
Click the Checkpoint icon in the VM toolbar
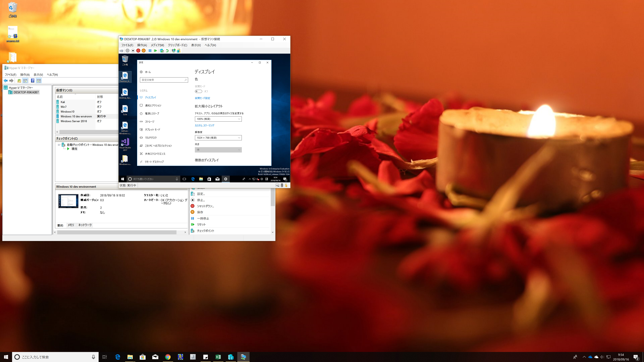click(x=162, y=51)
